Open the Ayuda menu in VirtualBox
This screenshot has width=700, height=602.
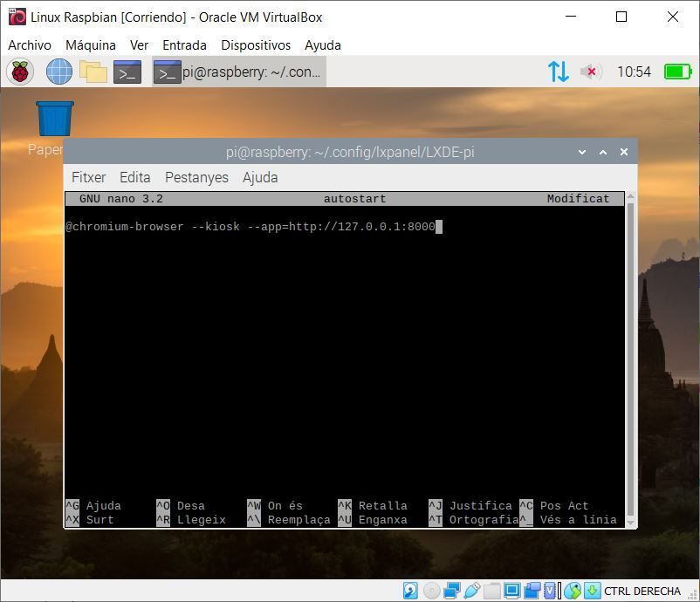[x=323, y=45]
